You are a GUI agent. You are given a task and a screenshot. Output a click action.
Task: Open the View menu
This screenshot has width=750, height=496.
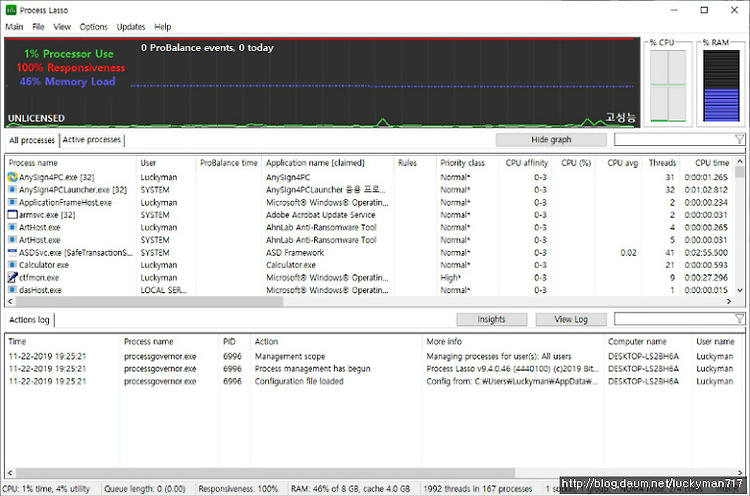(62, 27)
